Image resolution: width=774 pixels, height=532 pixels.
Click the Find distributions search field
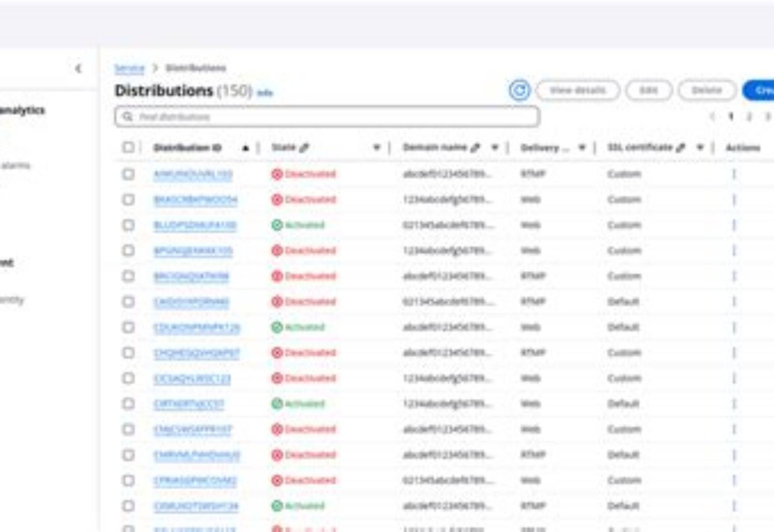(x=327, y=117)
